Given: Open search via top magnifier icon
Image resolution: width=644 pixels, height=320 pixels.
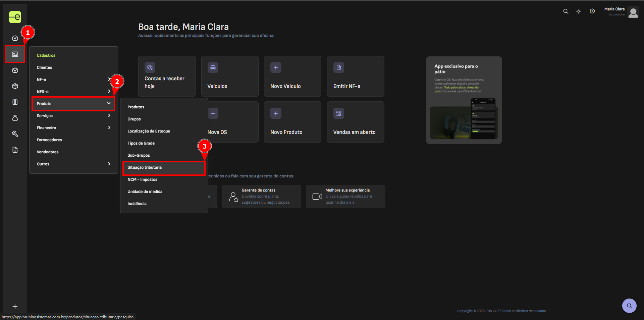Looking at the screenshot, I should click(566, 11).
